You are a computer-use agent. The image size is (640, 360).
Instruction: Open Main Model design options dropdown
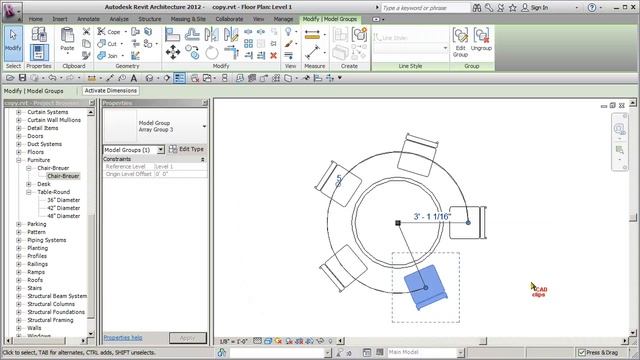point(460,352)
